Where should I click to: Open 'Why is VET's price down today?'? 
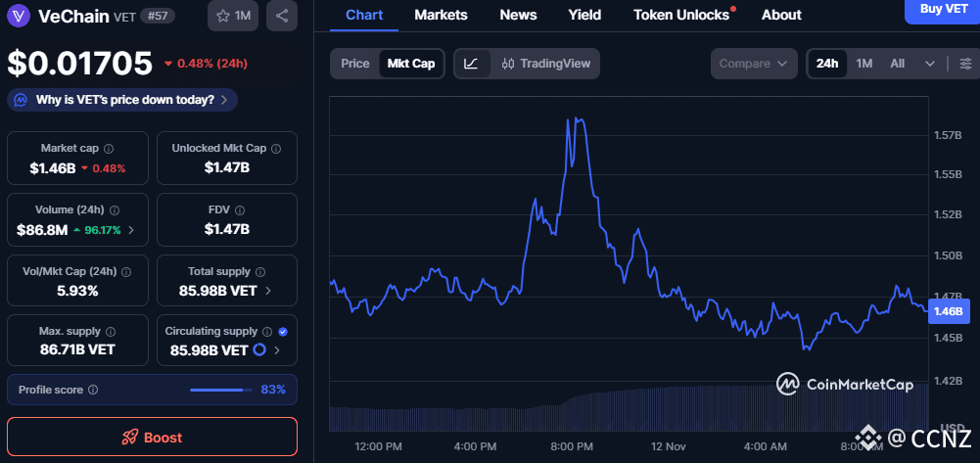click(x=122, y=99)
